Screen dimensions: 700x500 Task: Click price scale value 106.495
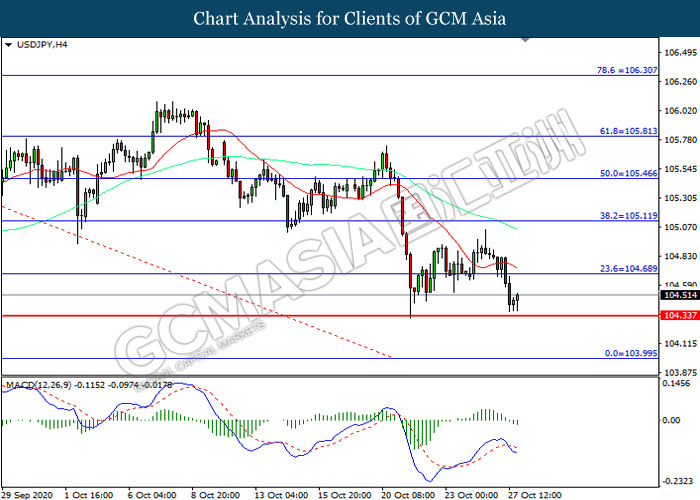pos(680,53)
